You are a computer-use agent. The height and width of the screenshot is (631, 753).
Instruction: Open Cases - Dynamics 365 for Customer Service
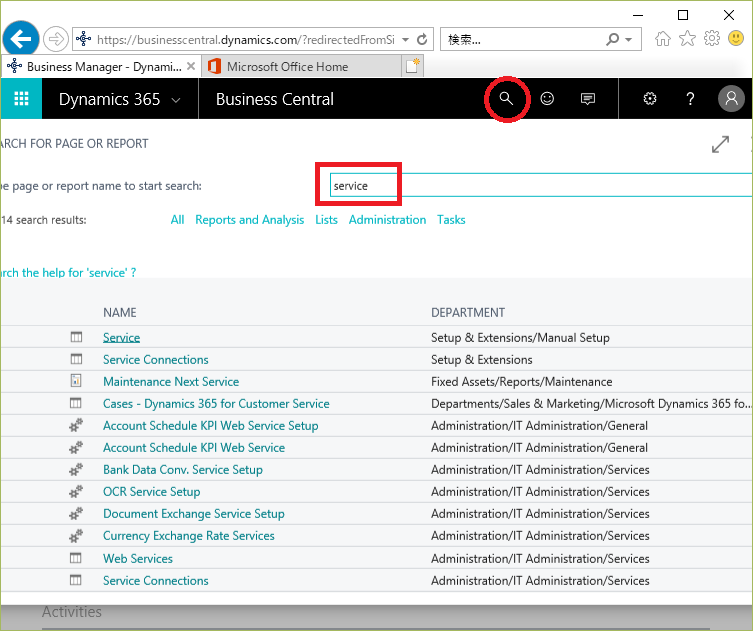[216, 404]
